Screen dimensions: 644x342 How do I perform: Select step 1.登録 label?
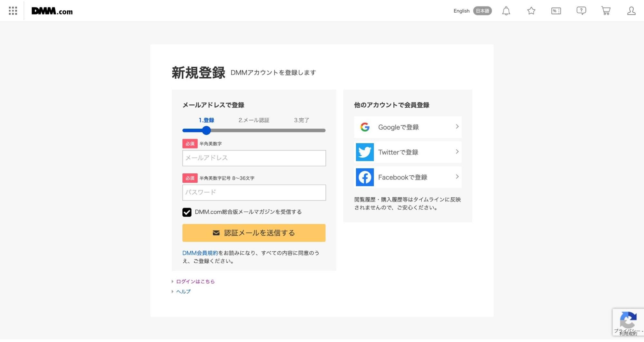[206, 120]
